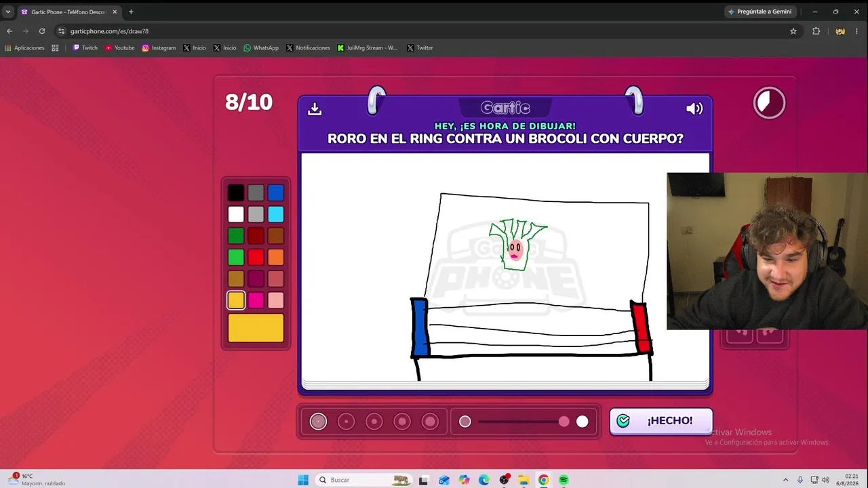
Task: Click the drawing canvas on the broccoli
Action: tap(517, 244)
